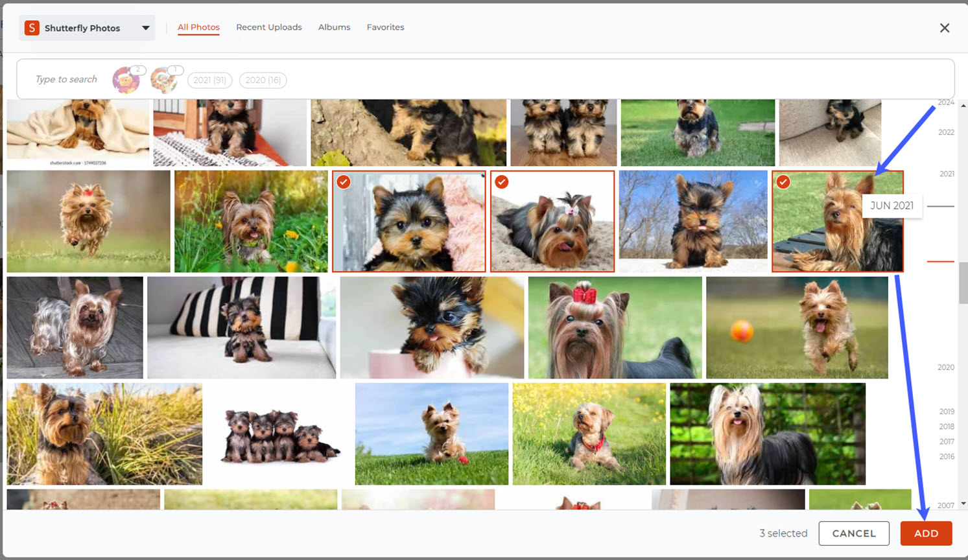The width and height of the screenshot is (968, 560).
Task: Select the All Photos tab
Action: point(198,27)
